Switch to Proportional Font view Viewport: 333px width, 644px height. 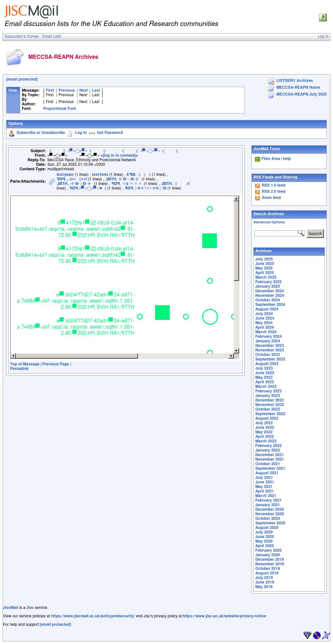60,109
